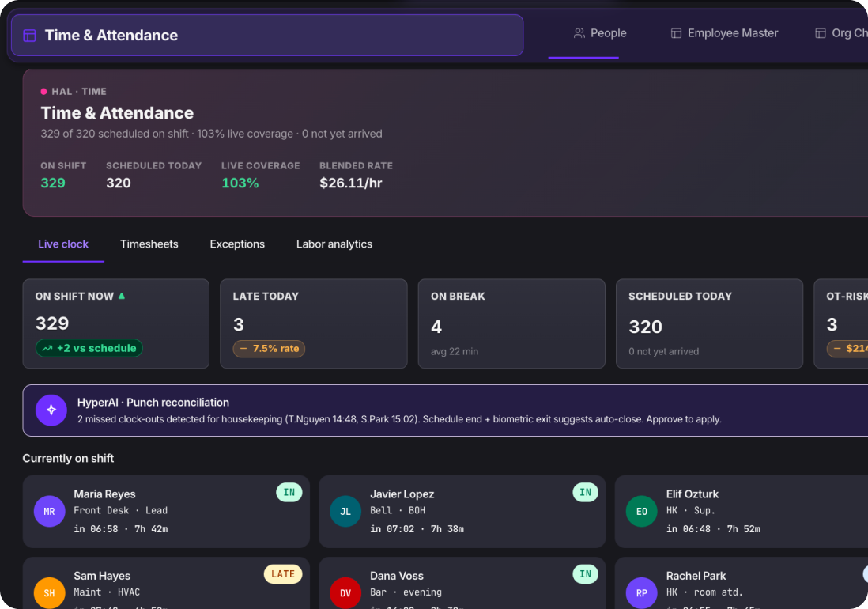Click the MR avatar for Maria Reyes
The height and width of the screenshot is (609, 868).
(x=49, y=511)
